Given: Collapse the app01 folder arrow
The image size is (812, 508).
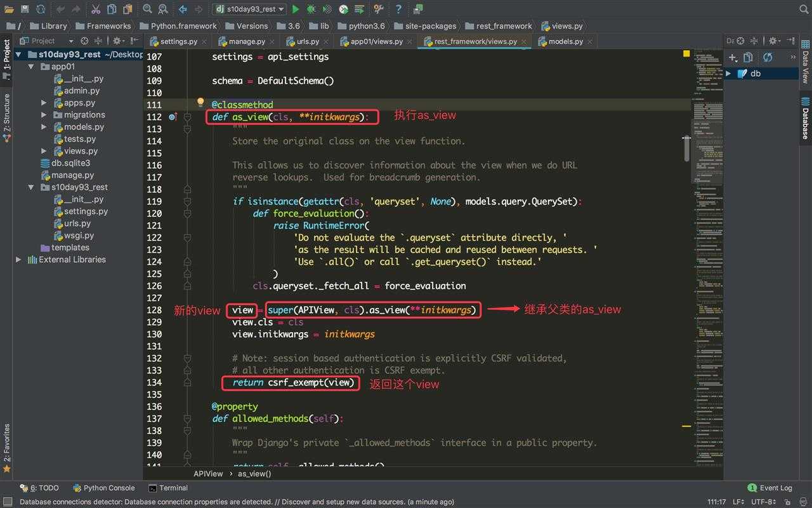Looking at the screenshot, I should [31, 67].
